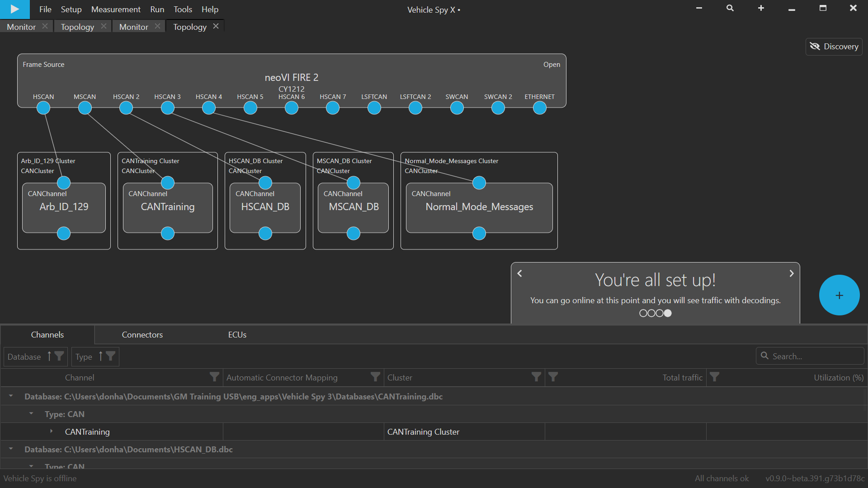Close the first Monitor tab

click(45, 26)
